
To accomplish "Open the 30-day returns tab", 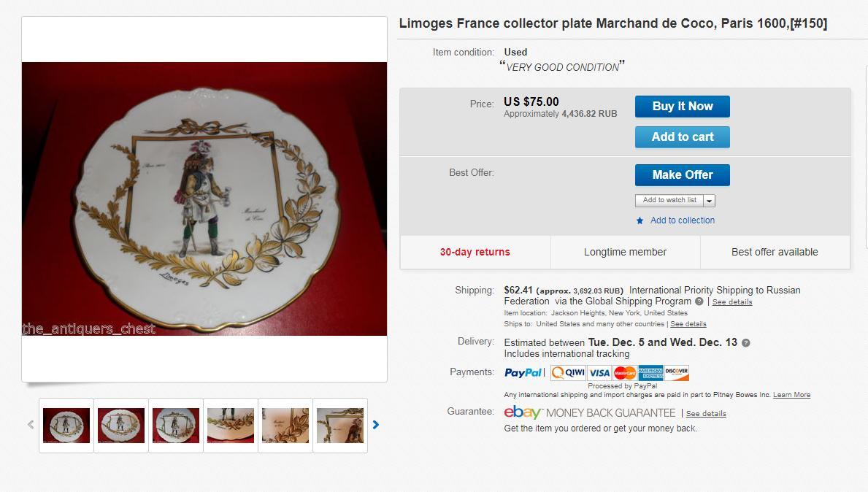I will [475, 253].
